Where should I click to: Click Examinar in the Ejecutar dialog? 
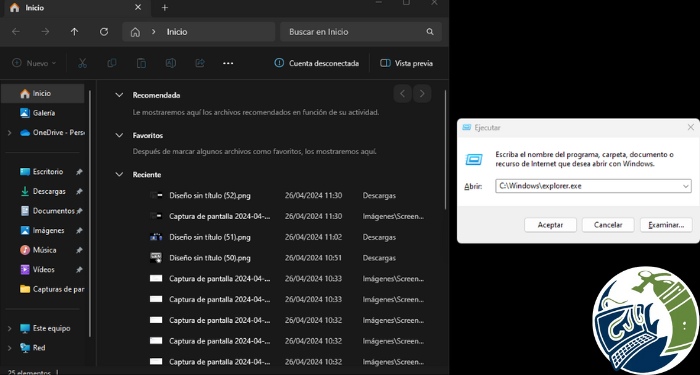[x=666, y=225]
